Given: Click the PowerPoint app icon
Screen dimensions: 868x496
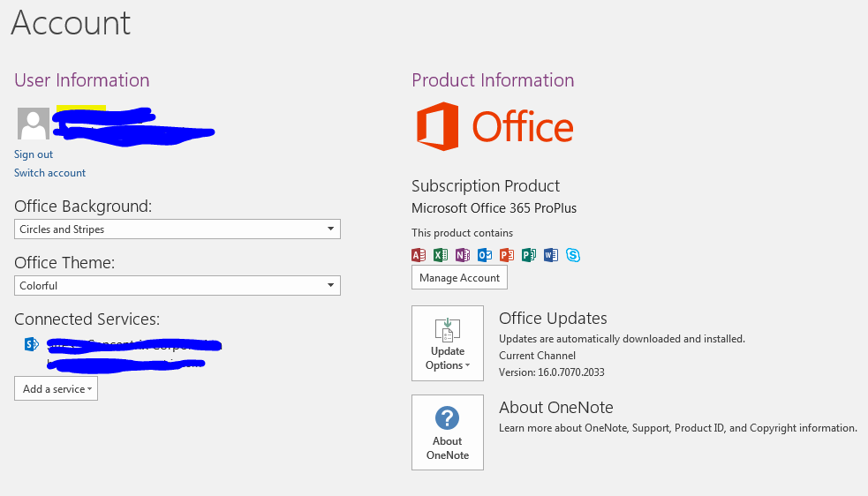Looking at the screenshot, I should click(507, 255).
